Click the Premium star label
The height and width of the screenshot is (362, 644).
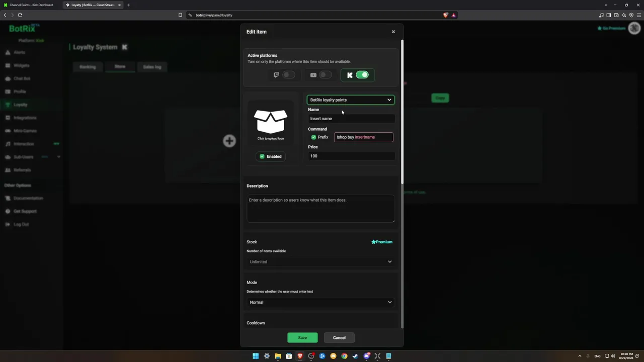tap(382, 242)
